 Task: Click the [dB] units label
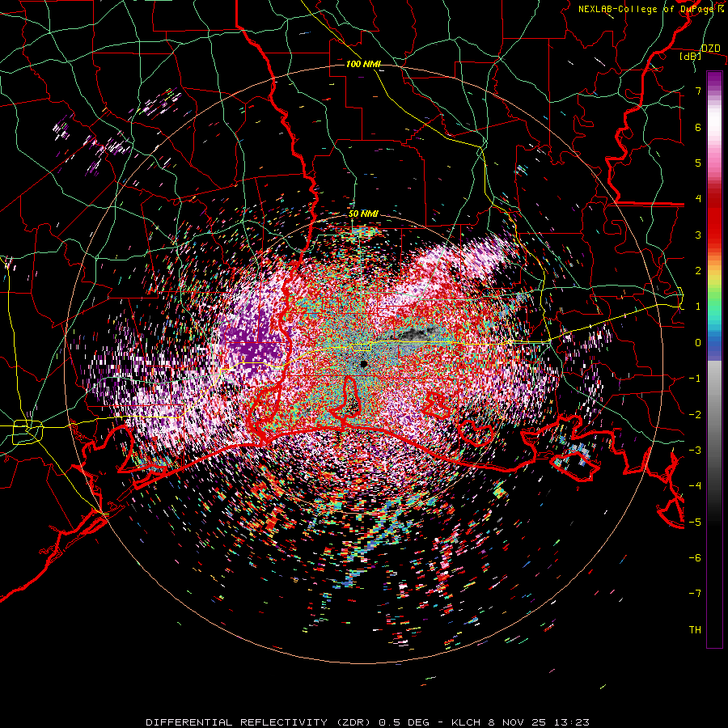691,56
